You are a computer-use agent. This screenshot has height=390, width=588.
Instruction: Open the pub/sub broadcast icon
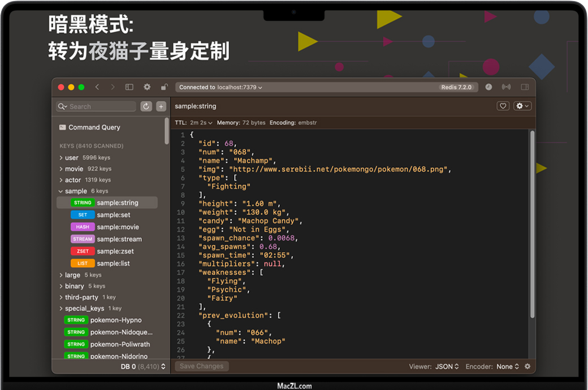coord(506,87)
